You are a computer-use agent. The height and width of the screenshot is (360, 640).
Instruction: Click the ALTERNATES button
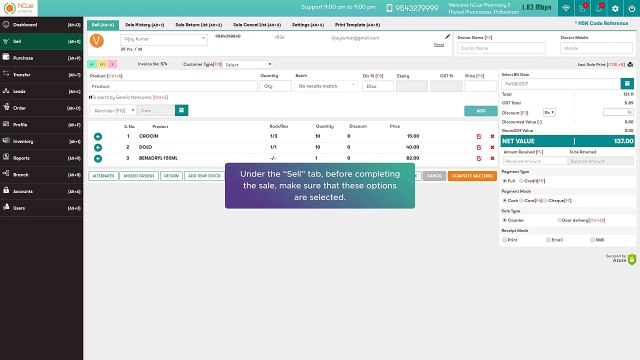click(x=103, y=176)
